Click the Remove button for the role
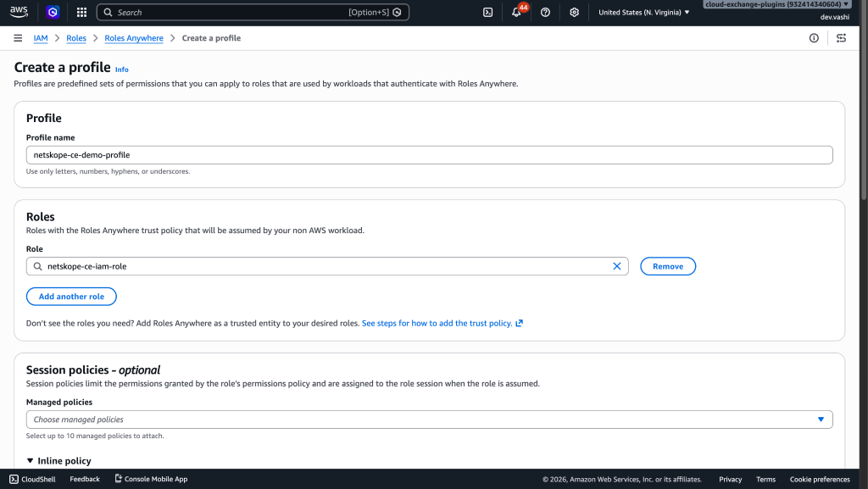Viewport: 868px width, 489px height. [x=668, y=266]
